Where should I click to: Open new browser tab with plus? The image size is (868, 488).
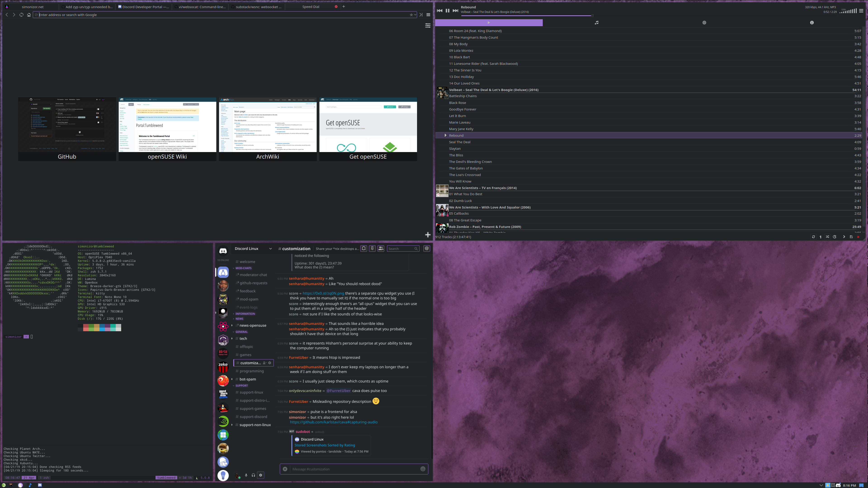tap(344, 6)
